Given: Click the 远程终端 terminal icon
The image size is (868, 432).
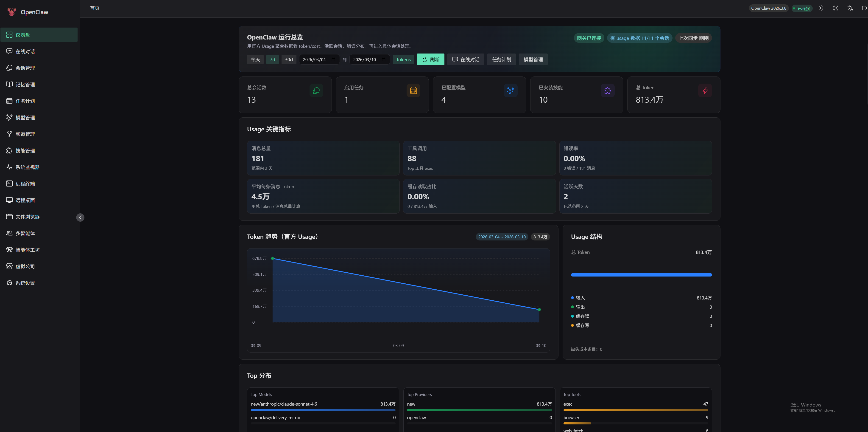Looking at the screenshot, I should pos(9,184).
